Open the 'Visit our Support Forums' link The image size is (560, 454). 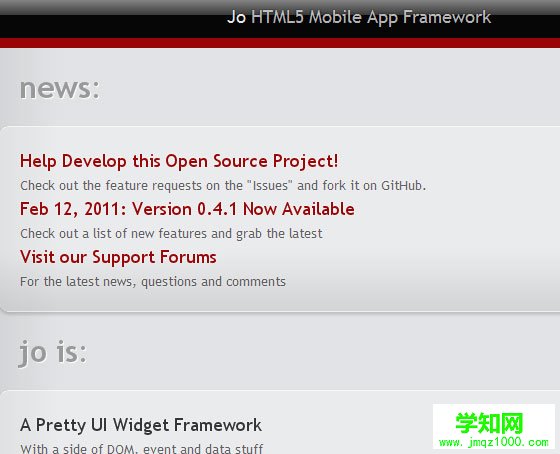point(118,257)
